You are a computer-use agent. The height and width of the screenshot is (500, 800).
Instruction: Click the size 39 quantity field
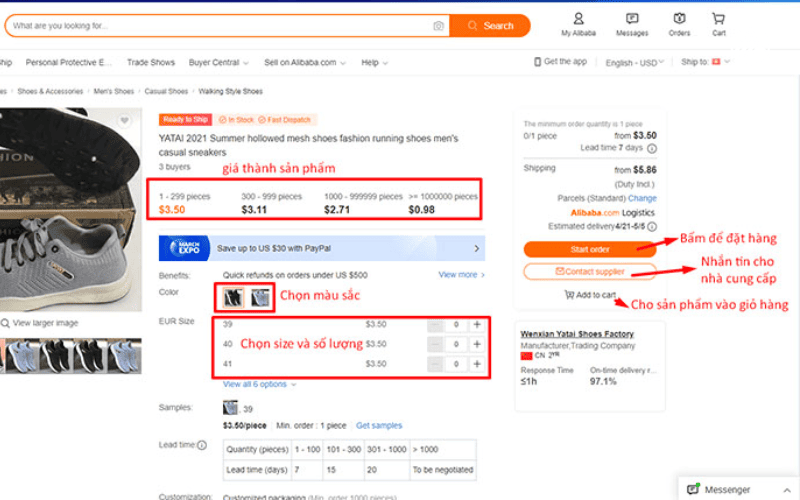point(456,324)
